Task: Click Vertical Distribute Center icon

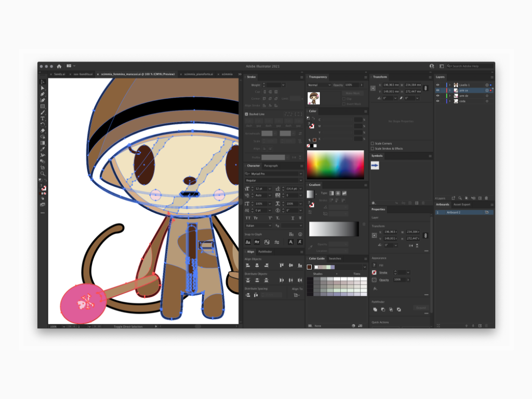Action: 257,280
